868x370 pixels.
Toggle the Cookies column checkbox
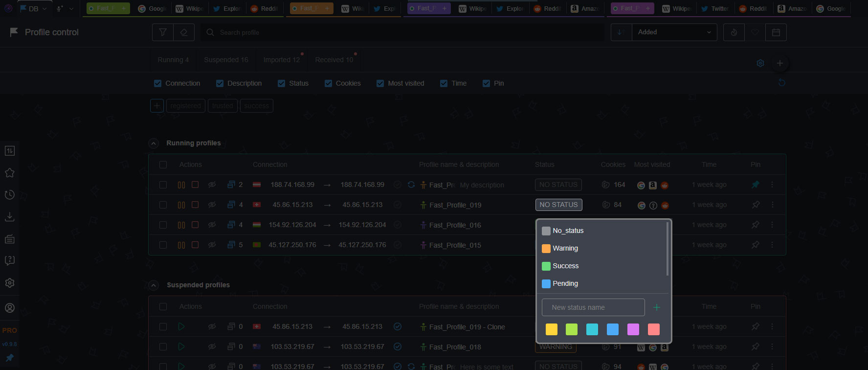click(x=328, y=83)
